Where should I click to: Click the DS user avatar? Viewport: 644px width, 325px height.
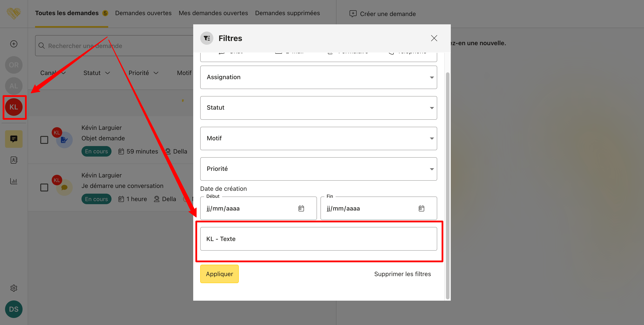tap(14, 309)
